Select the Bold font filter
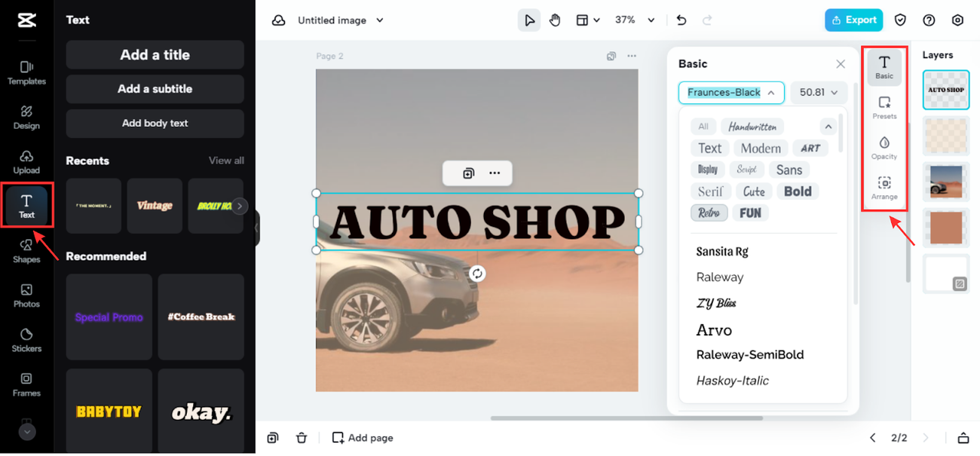The image size is (980, 456). click(x=798, y=191)
